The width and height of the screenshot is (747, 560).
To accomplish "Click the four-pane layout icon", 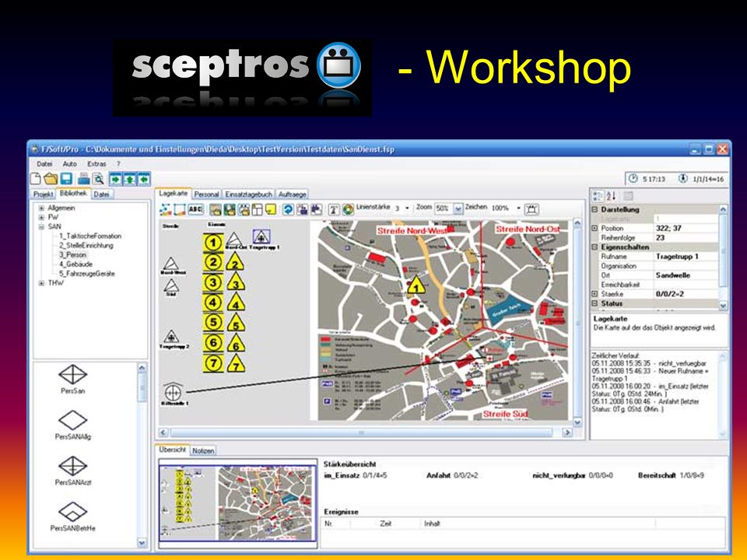I will click(x=258, y=209).
